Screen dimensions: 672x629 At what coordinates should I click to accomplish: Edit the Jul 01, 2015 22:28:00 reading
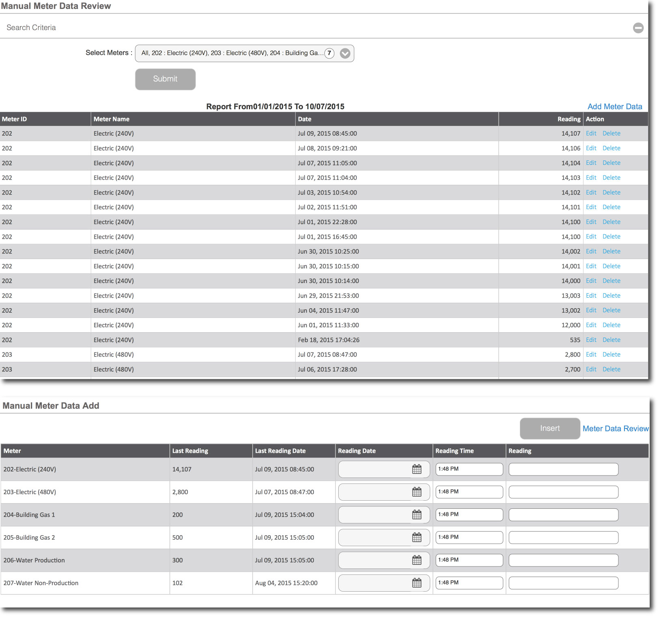[591, 222]
